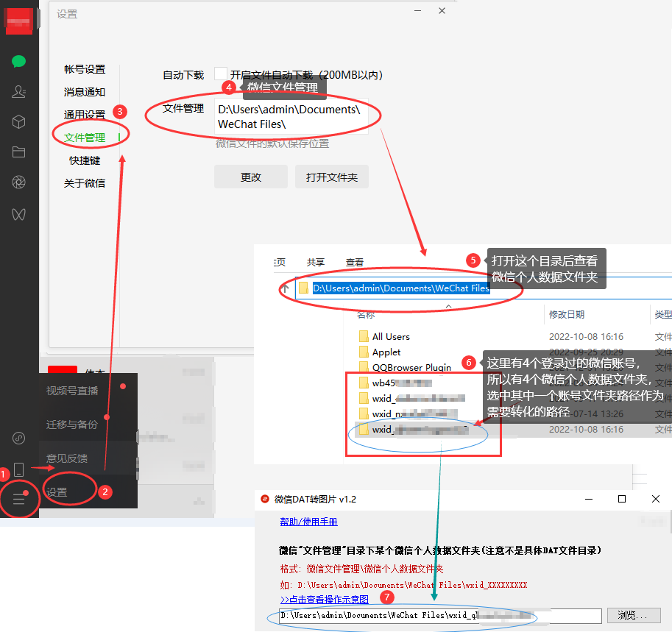
Task: Choose 意见反馈 from the popup menu
Action: [x=88, y=458]
